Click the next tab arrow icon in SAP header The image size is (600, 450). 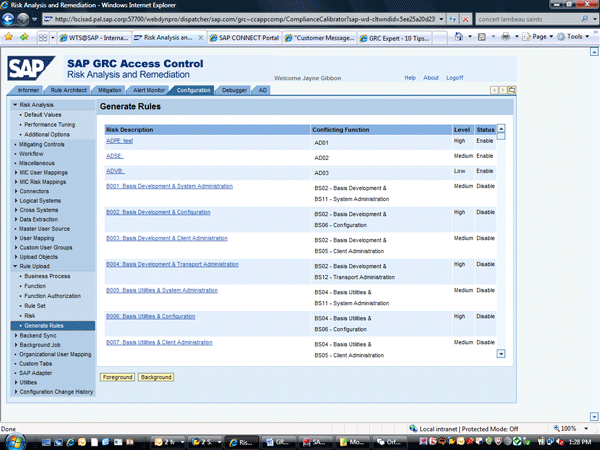(503, 90)
